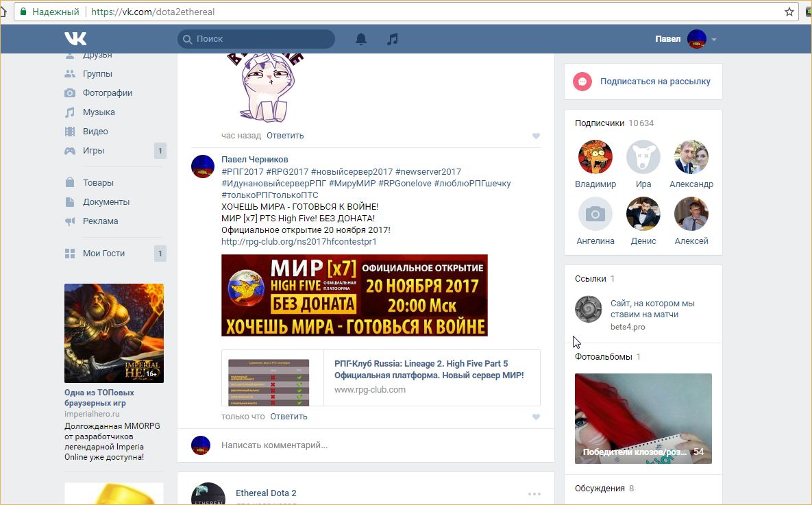Open subscriber Денис avatar

click(643, 214)
